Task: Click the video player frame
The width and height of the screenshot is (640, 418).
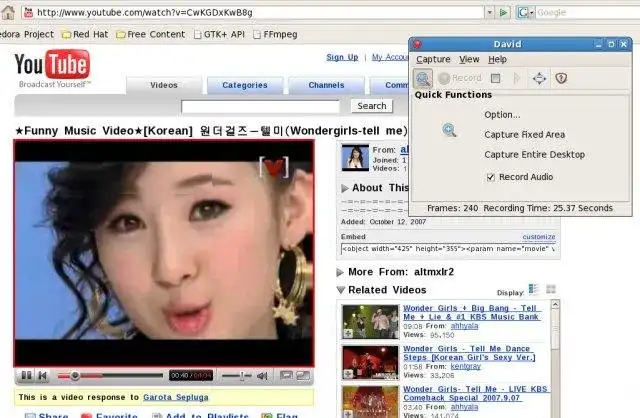Action: 164,253
